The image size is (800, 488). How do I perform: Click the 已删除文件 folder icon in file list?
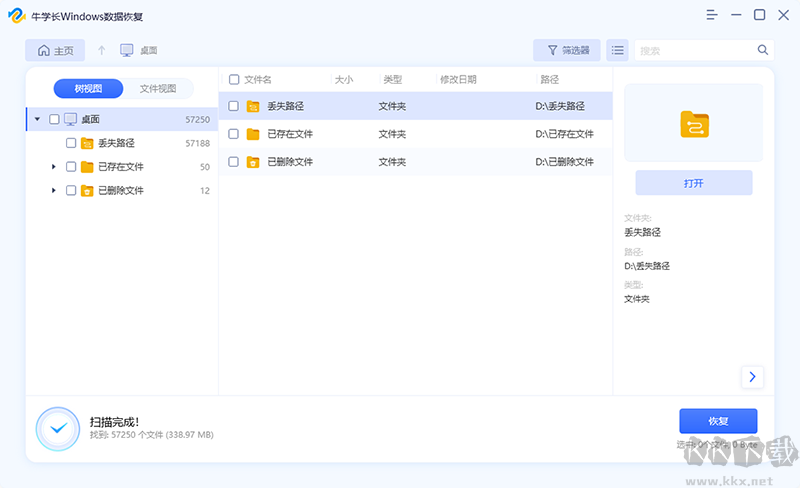click(253, 162)
